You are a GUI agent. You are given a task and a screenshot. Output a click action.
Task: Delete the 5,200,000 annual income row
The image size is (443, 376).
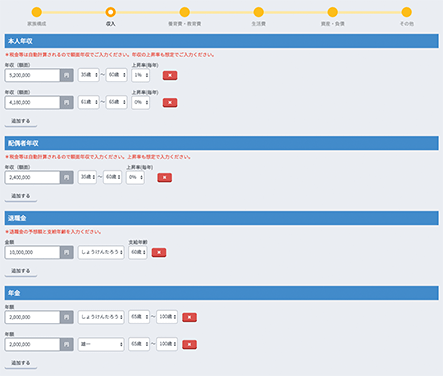170,75
